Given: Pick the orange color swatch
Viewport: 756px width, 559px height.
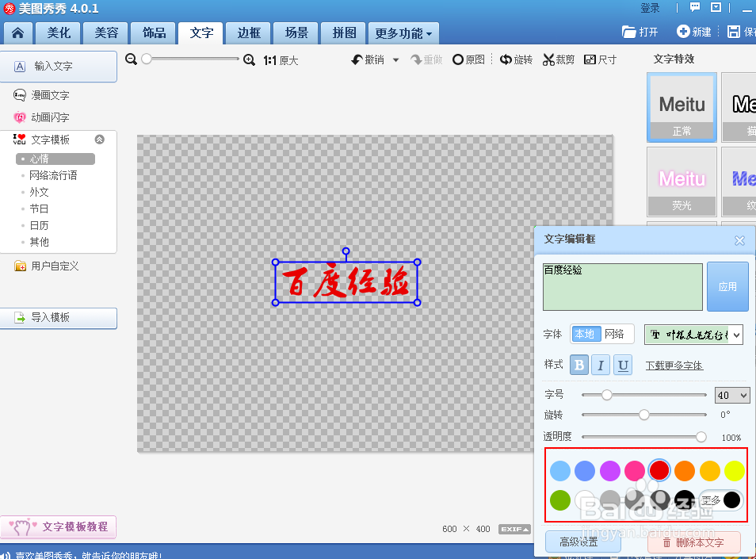Looking at the screenshot, I should coord(685,471).
